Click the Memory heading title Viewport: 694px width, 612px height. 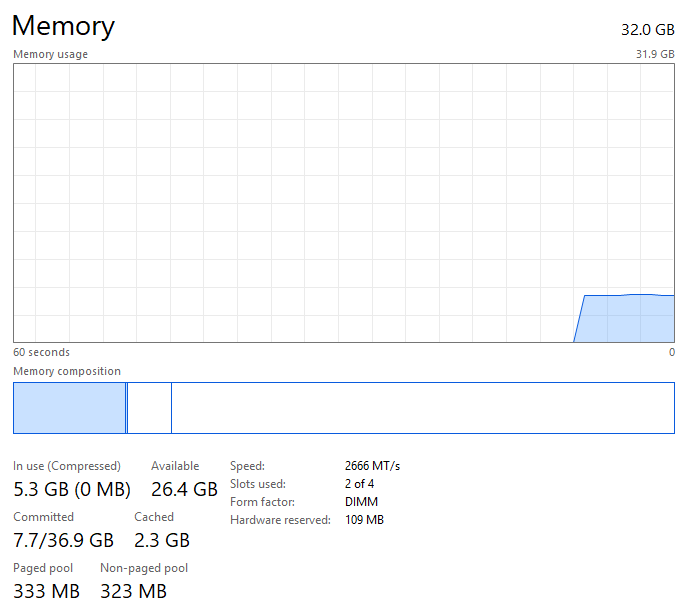(x=63, y=26)
